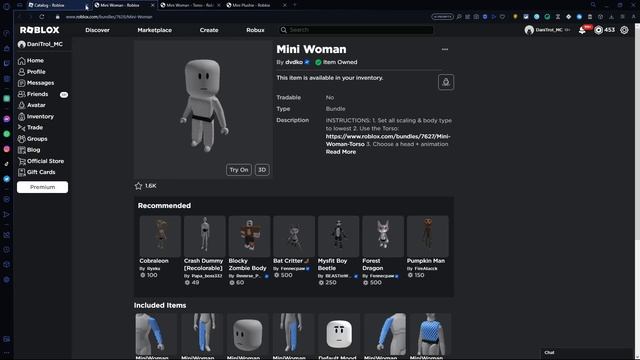Screen dimensions: 640x360
Task: Open the three-dot item options menu
Action: pyautogui.click(x=445, y=49)
